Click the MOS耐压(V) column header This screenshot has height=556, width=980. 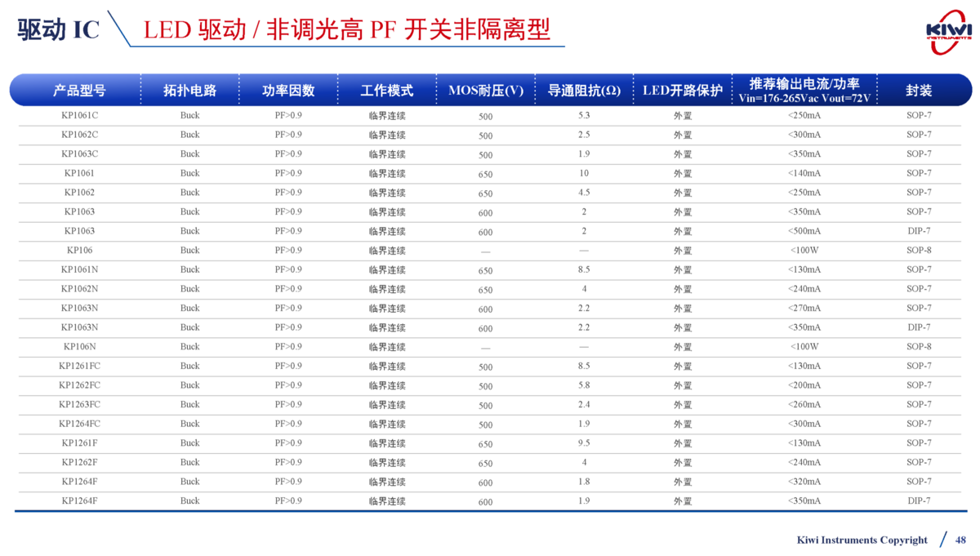[x=486, y=91]
